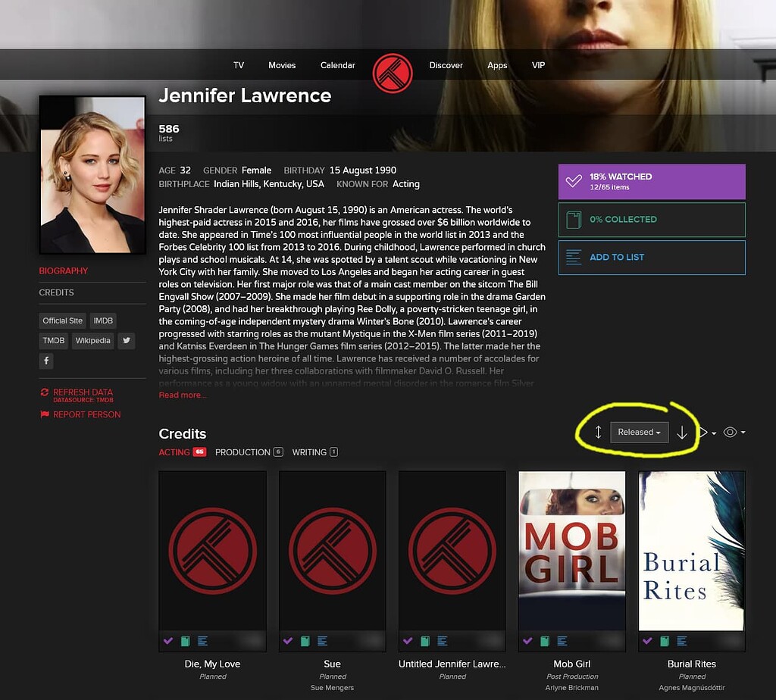Viewport: 776px width, 700px height.
Task: Click the sort direction down arrow
Action: pos(682,432)
